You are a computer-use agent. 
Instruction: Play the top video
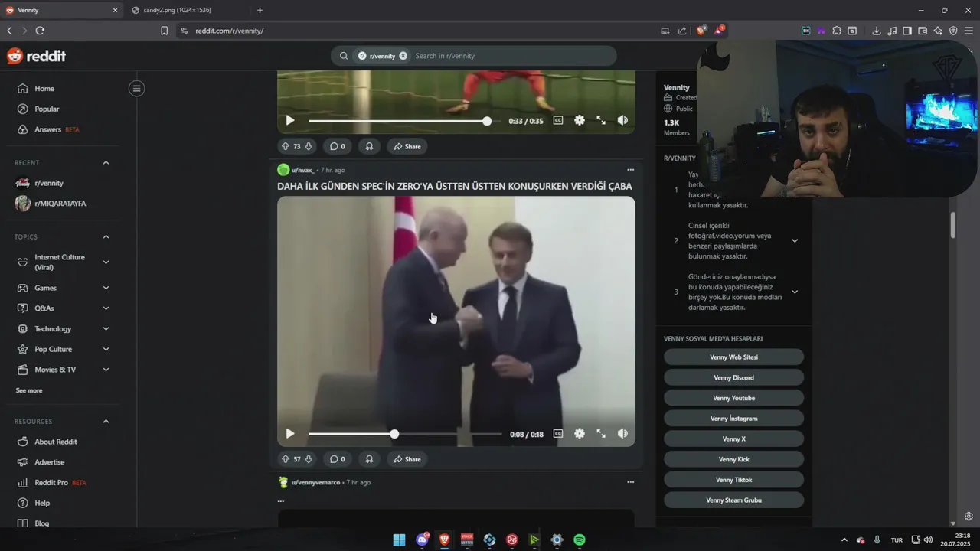coord(290,120)
